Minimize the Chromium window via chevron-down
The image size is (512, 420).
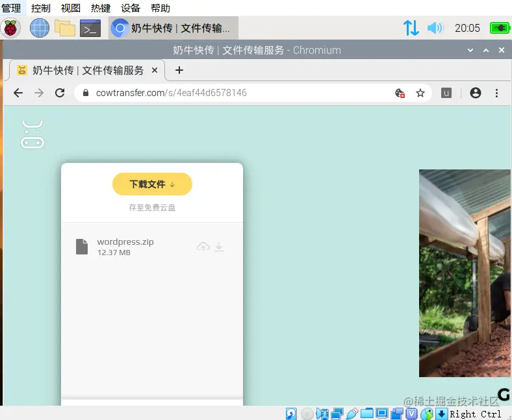click(470, 50)
